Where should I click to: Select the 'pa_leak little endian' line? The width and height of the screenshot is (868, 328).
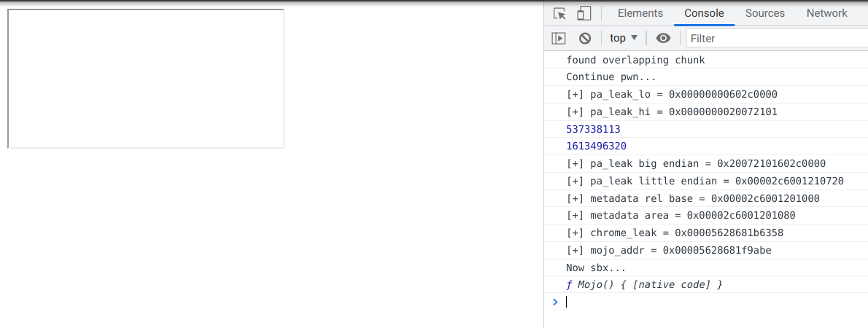tap(705, 181)
